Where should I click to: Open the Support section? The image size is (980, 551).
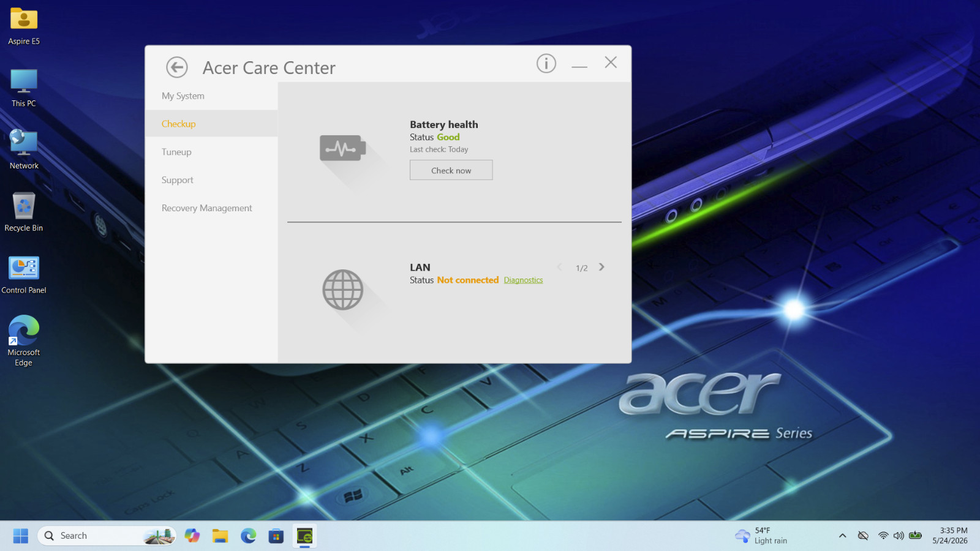[177, 180]
